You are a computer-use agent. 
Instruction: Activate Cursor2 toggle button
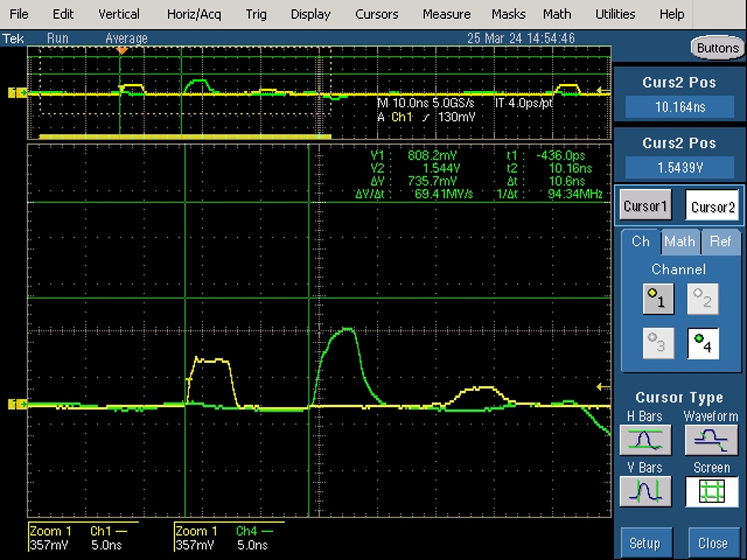[x=712, y=206]
